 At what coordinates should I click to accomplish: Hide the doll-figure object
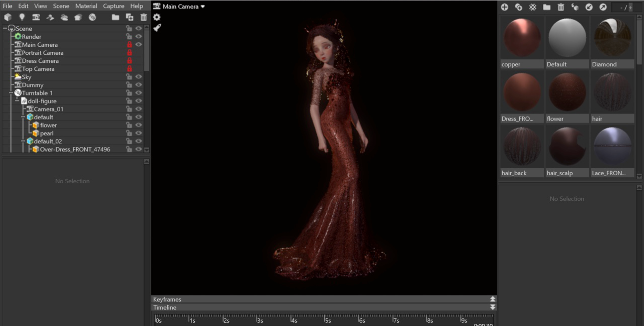coord(138,101)
